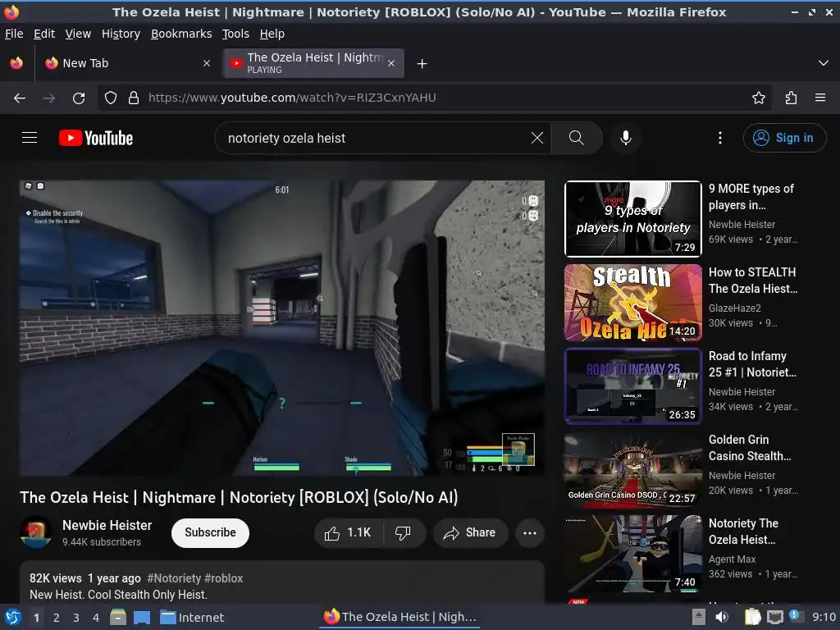This screenshot has height=630, width=840.
Task: Go back with Firefox back arrow
Action: (20, 98)
